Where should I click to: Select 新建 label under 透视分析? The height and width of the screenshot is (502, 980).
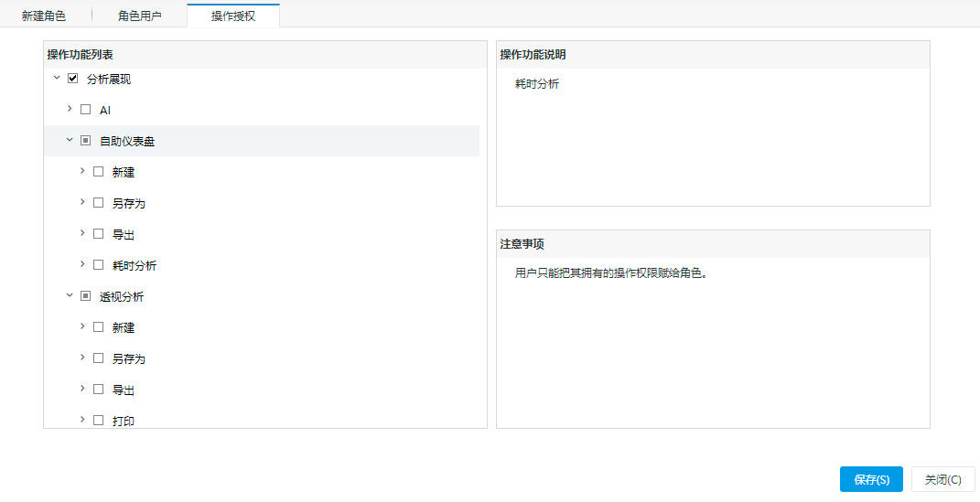(124, 327)
